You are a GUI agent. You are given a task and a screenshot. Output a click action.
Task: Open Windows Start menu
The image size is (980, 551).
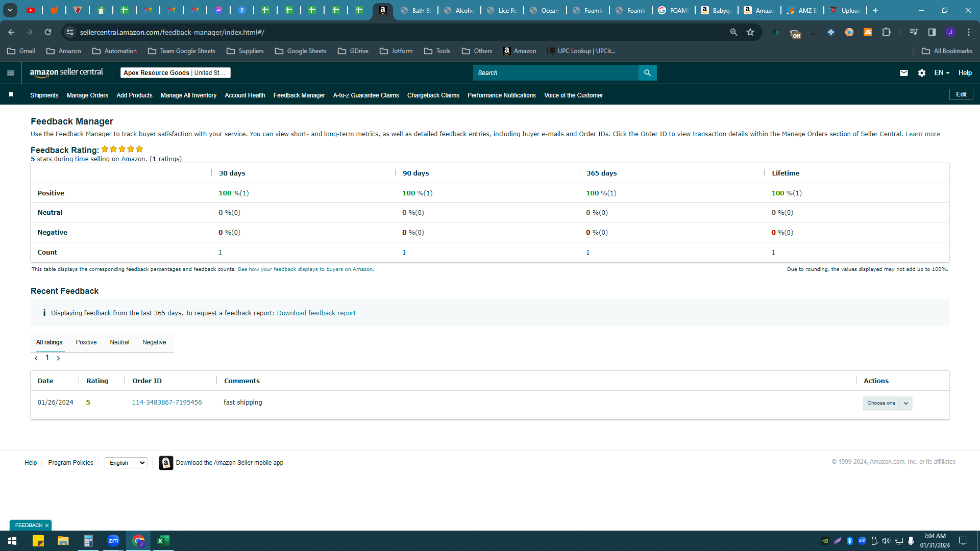click(12, 541)
